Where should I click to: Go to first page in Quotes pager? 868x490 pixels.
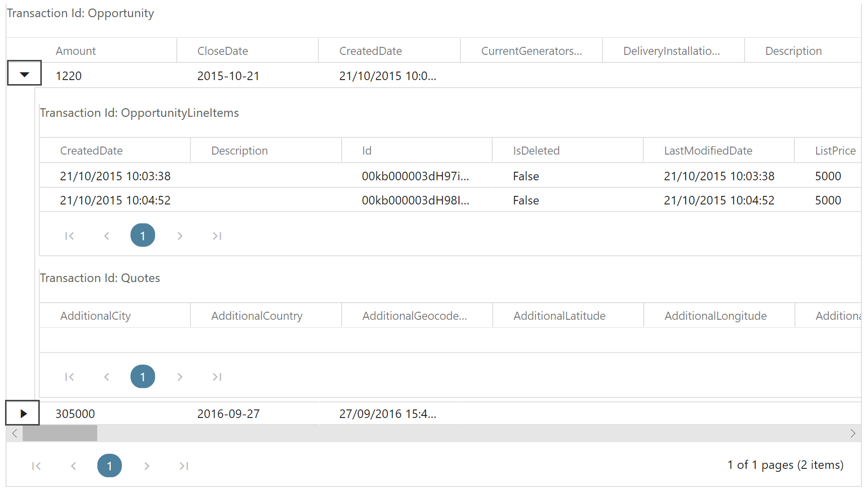point(70,377)
